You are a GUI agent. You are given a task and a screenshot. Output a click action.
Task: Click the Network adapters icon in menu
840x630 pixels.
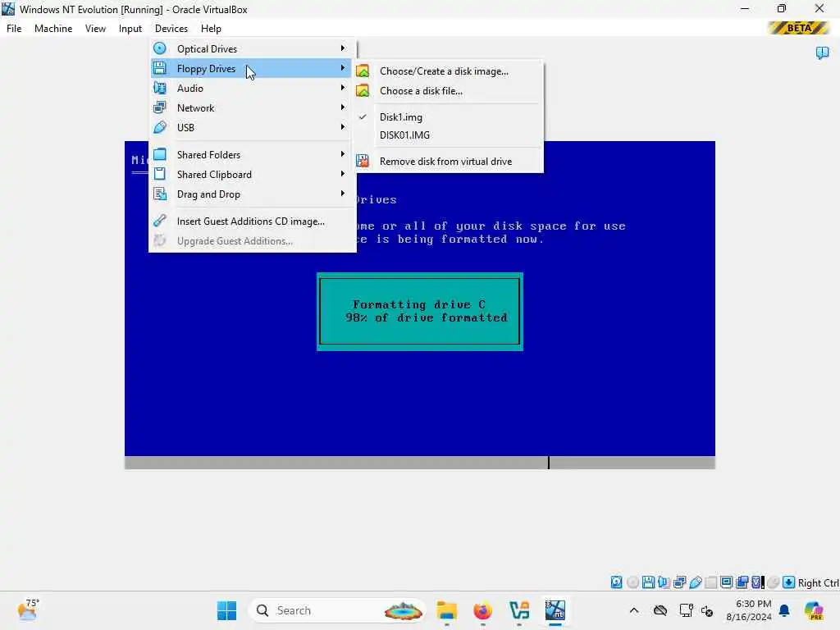(x=160, y=107)
